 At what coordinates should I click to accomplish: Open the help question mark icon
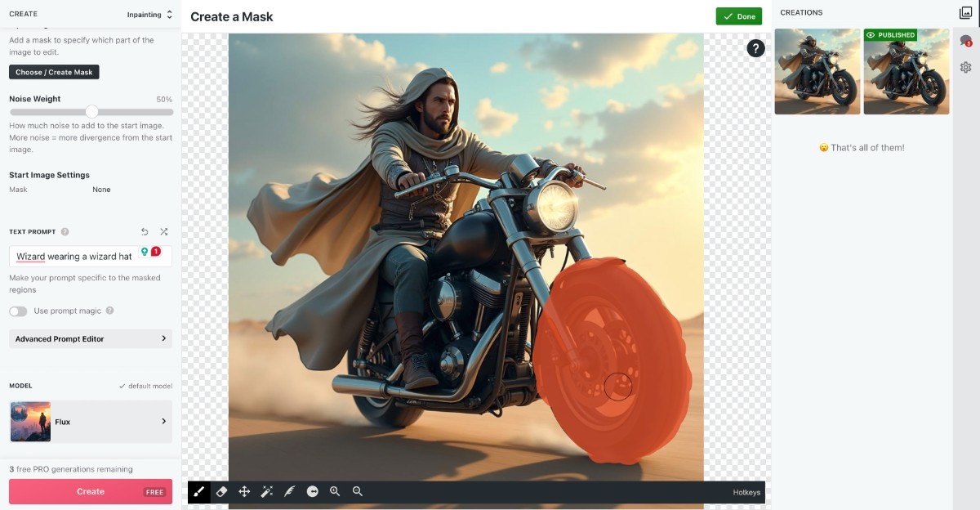(x=755, y=48)
